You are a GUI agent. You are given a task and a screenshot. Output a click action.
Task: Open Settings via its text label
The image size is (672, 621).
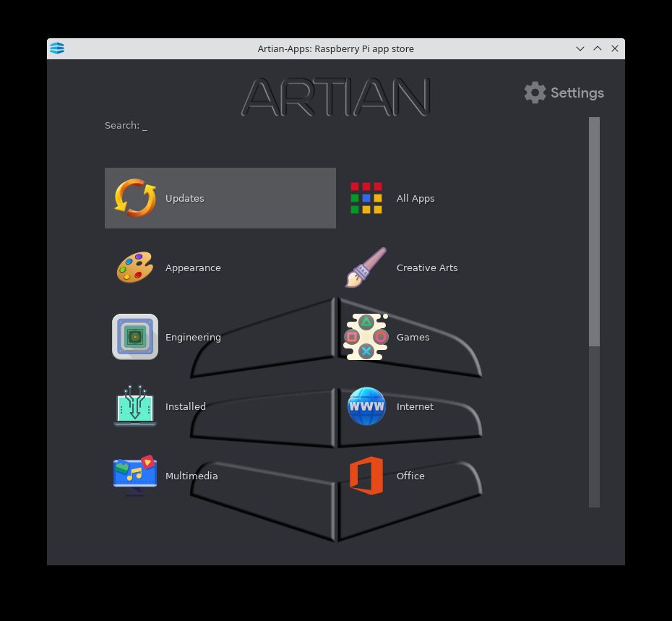[x=577, y=93]
